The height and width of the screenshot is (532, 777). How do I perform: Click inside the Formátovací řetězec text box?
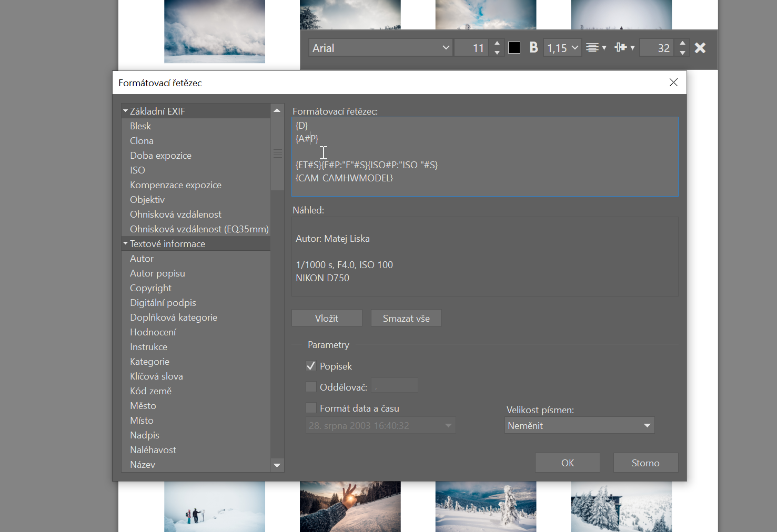click(x=485, y=157)
